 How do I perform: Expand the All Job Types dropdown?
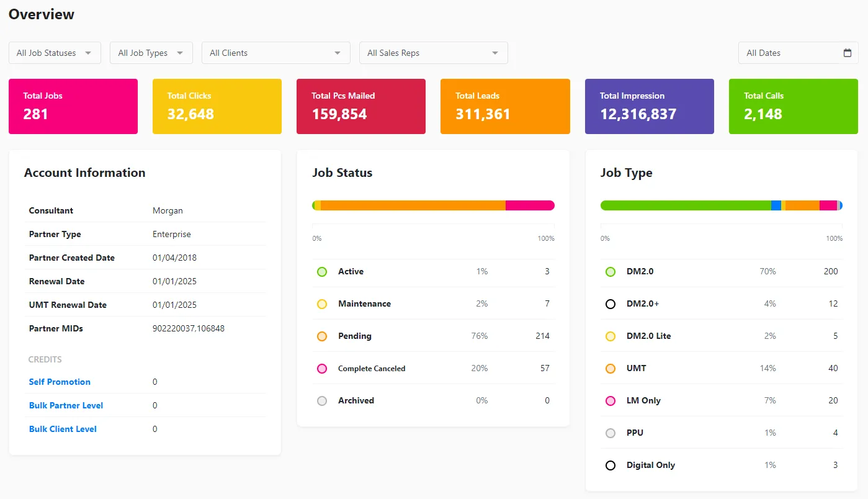coord(151,53)
